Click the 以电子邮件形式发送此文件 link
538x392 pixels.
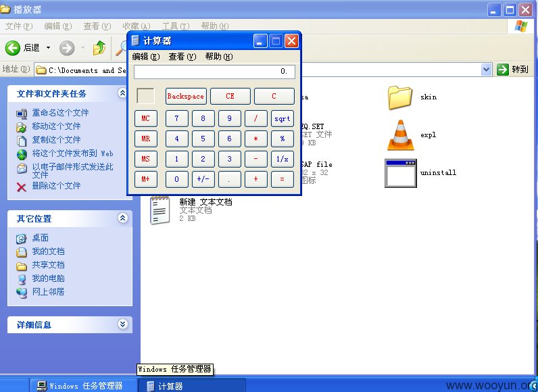72,170
